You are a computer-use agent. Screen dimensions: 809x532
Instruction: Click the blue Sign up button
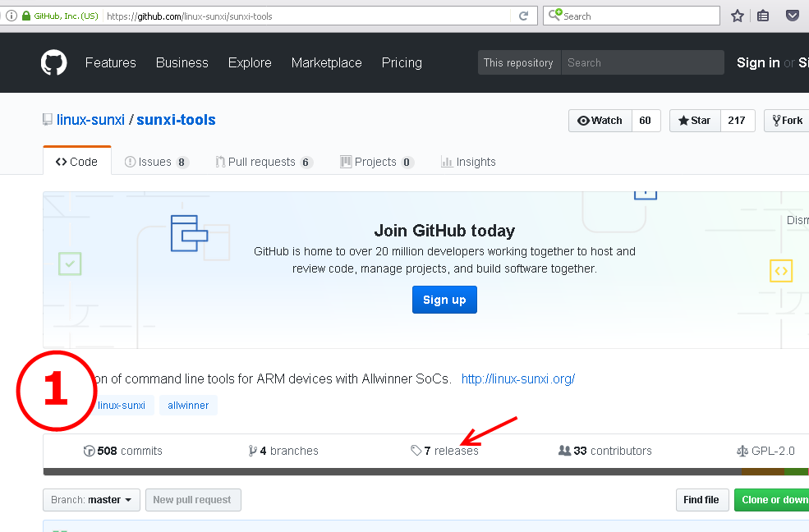coord(444,300)
